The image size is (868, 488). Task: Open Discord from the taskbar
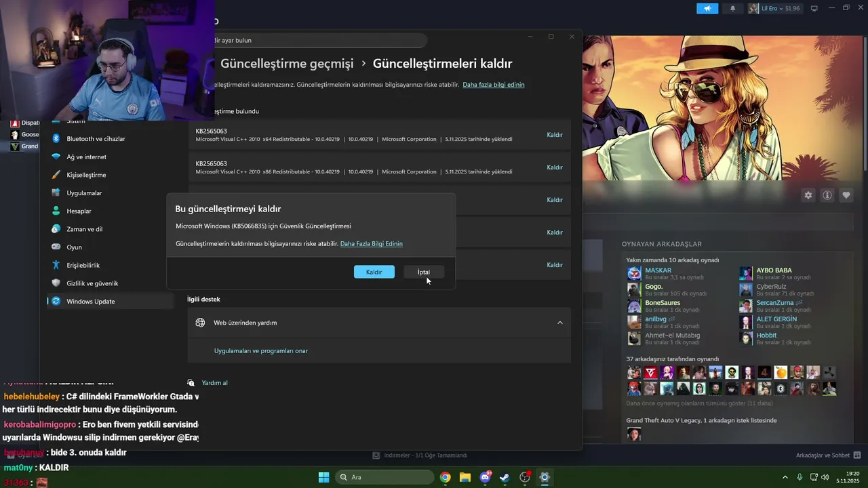click(485, 477)
